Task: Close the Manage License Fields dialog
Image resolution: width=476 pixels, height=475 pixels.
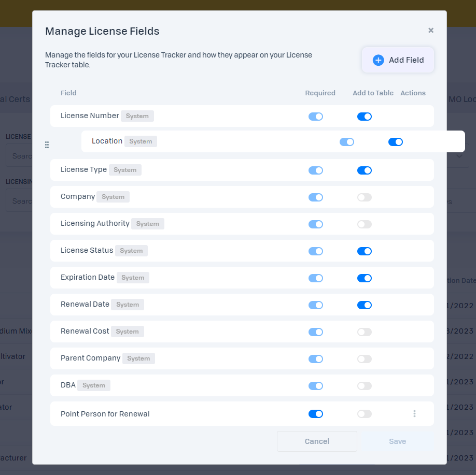Action: click(431, 31)
